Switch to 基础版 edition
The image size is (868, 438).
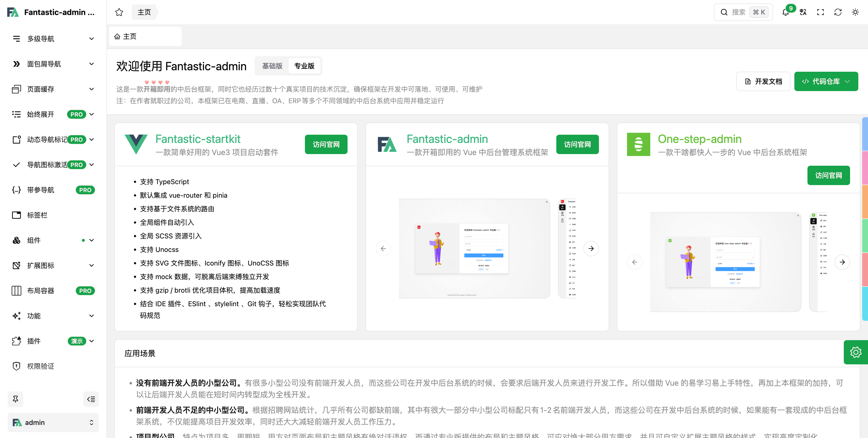[272, 66]
